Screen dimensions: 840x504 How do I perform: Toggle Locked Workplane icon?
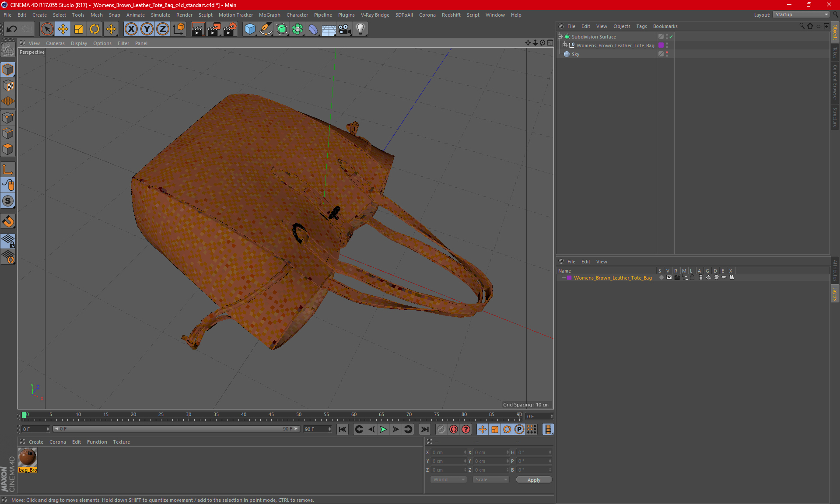point(8,241)
